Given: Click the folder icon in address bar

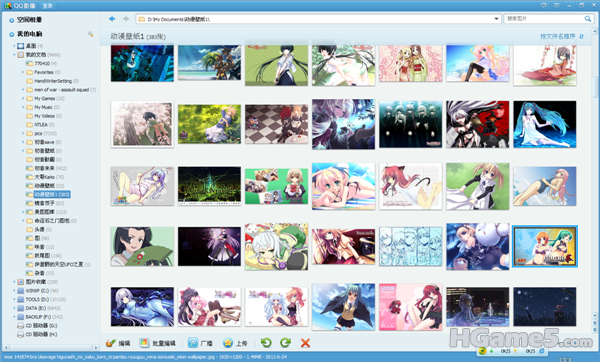Looking at the screenshot, I should tap(142, 19).
